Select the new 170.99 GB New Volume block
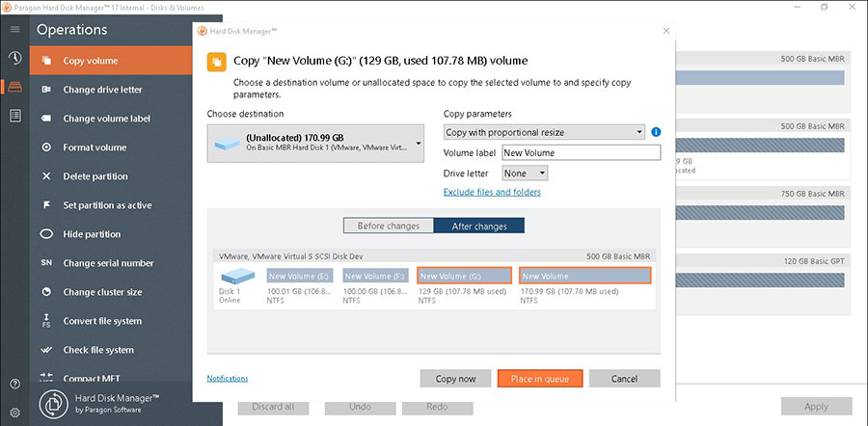 coord(585,276)
